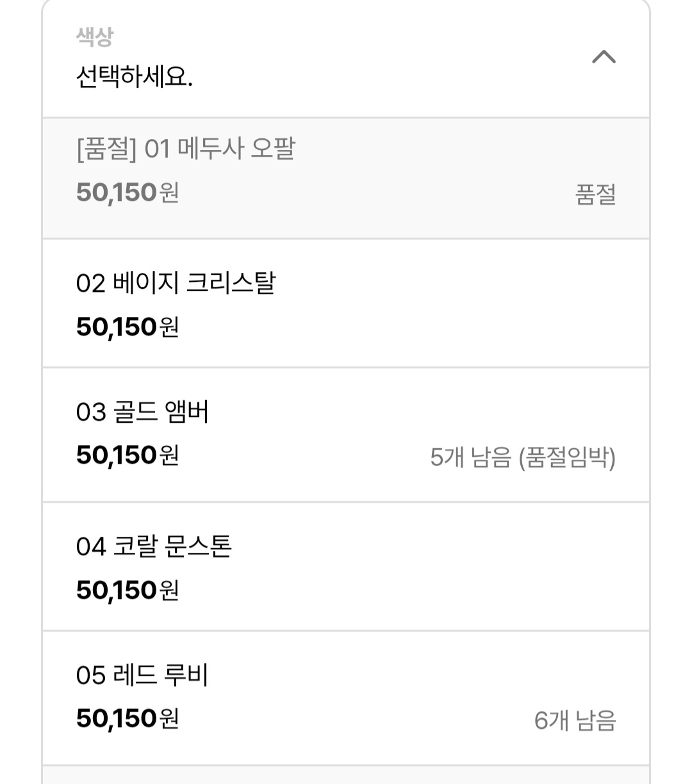
Task: Choose the 05 레드 루비 option
Action: coord(142,675)
